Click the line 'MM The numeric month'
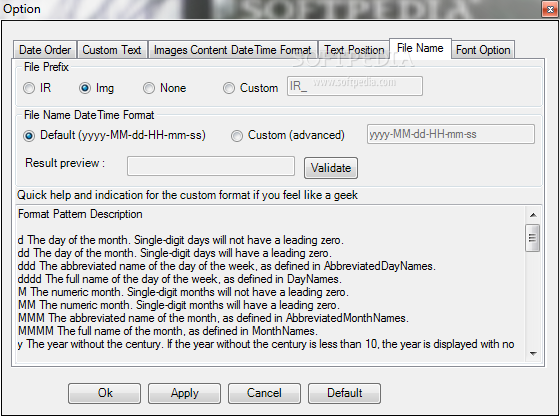This screenshot has height=417, width=560. pyautogui.click(x=179, y=305)
